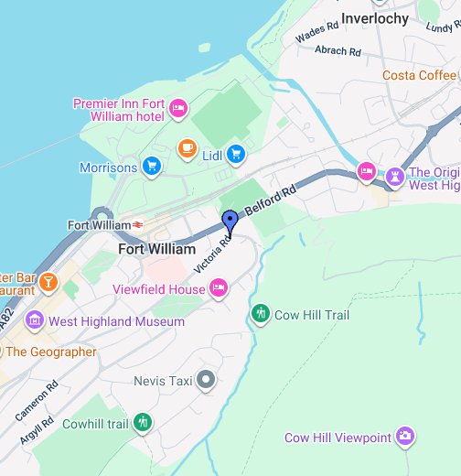Screen dimensions: 461x476
Task: Click the Premier Inn Fort William hotel pin
Action: [178, 109]
